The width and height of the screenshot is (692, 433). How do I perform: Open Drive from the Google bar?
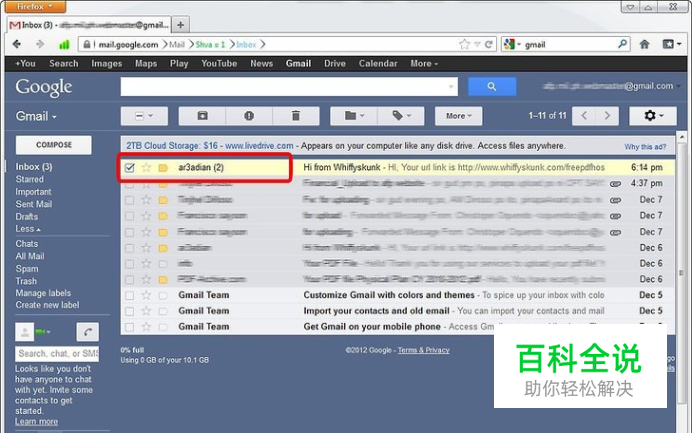coord(335,64)
